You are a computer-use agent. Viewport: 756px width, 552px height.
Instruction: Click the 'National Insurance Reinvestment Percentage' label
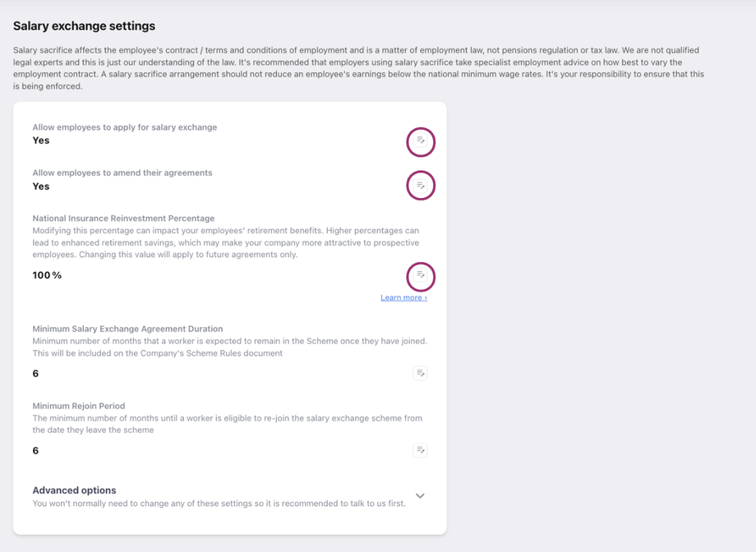click(123, 218)
